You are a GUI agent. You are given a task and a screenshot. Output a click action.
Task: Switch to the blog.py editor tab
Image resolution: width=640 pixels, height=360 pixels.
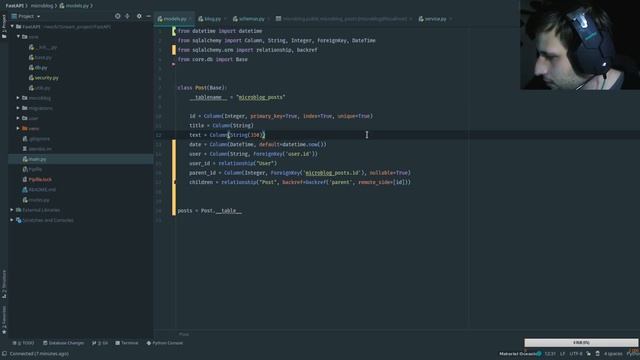point(209,19)
